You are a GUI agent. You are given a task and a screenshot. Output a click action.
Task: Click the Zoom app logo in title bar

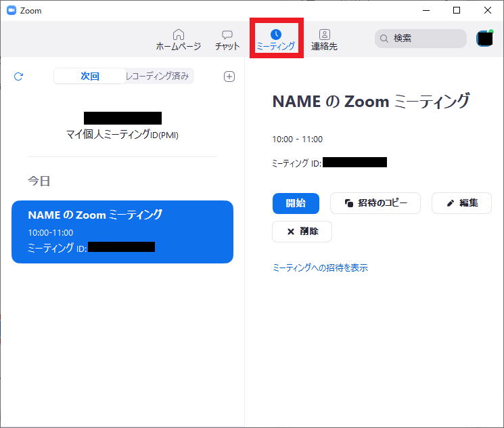[x=12, y=10]
